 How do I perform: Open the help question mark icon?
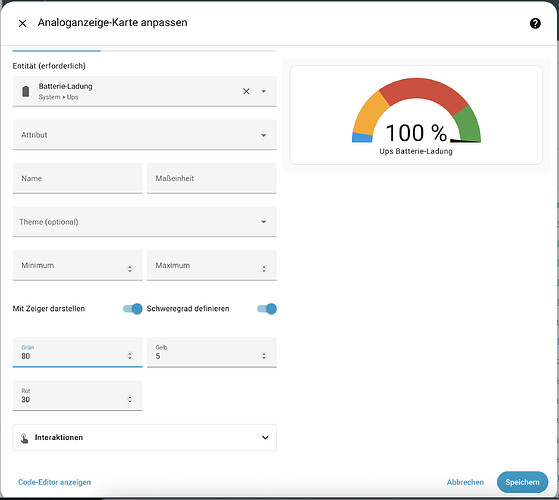pos(535,24)
